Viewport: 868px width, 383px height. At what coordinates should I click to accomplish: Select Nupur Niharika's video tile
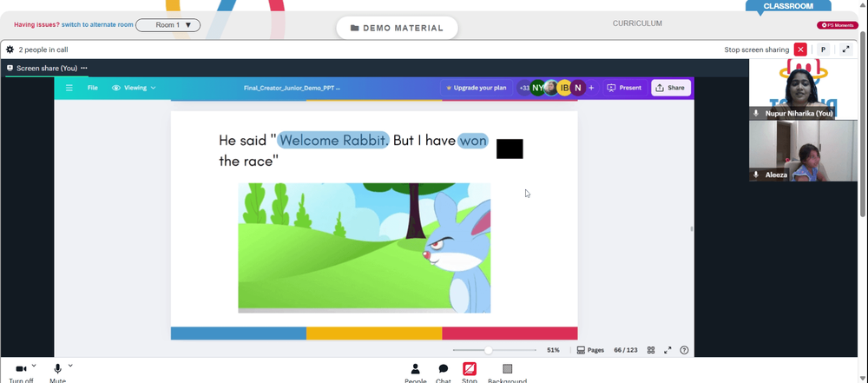(x=803, y=89)
